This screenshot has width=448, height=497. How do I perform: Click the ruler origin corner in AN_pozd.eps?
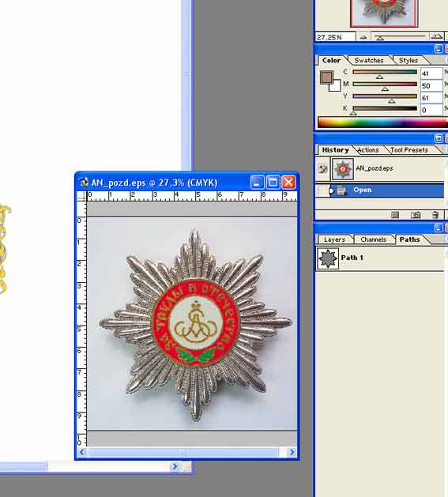click(82, 196)
